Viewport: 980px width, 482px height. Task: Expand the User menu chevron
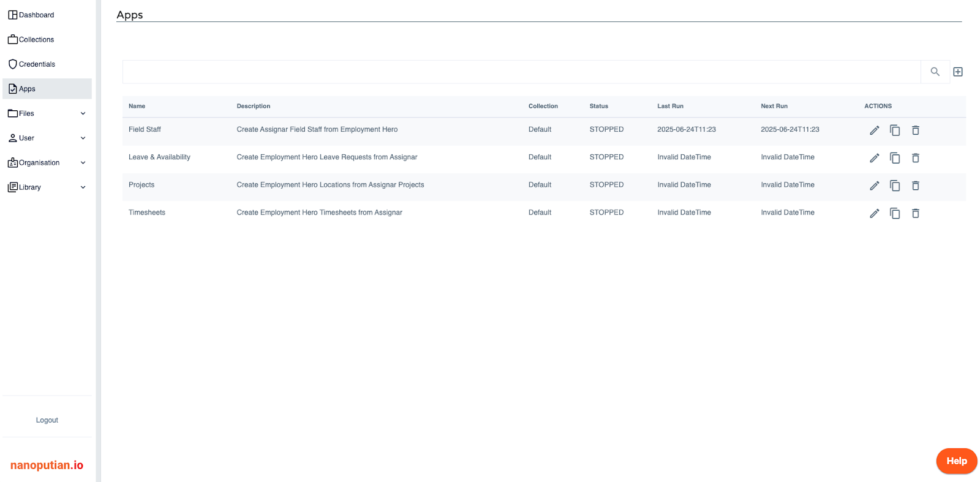pos(83,138)
